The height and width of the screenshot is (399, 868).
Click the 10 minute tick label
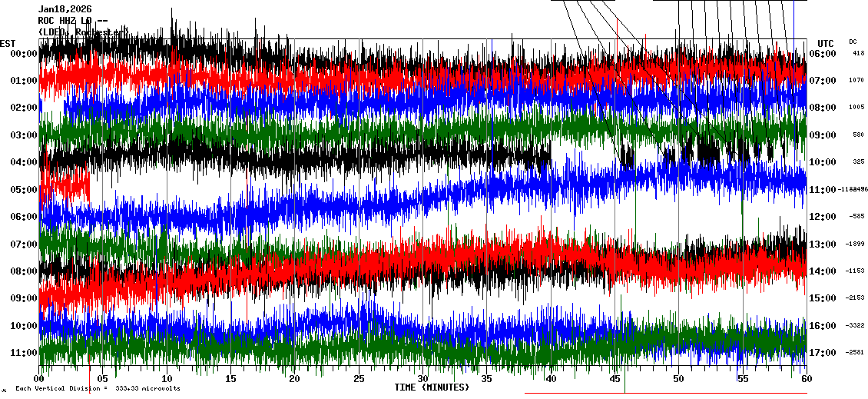coord(167,379)
